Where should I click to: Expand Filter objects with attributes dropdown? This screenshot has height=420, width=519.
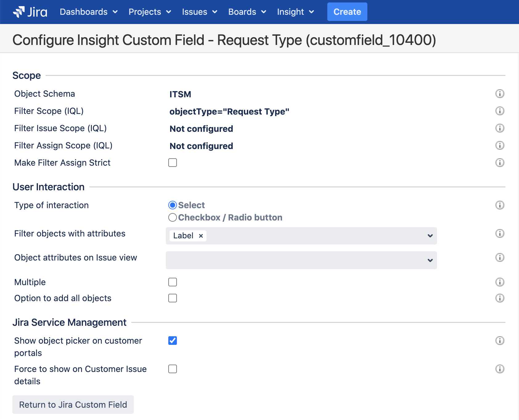(430, 236)
